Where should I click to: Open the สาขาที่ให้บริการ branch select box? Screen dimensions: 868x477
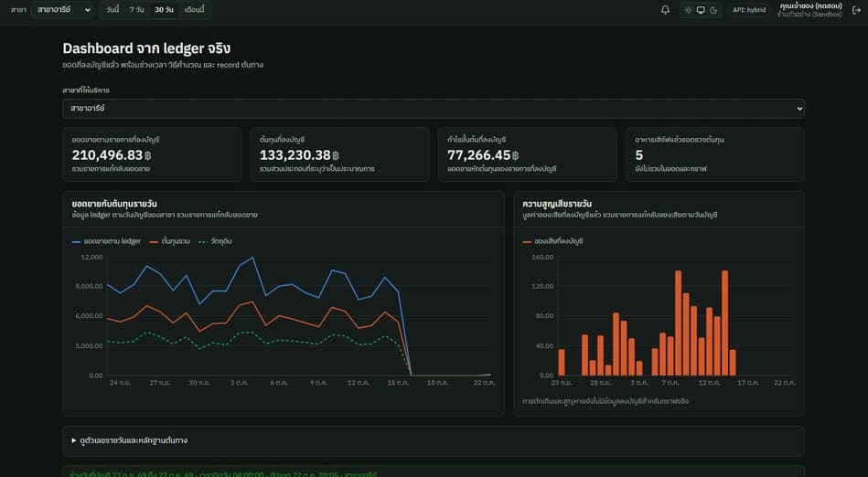434,109
